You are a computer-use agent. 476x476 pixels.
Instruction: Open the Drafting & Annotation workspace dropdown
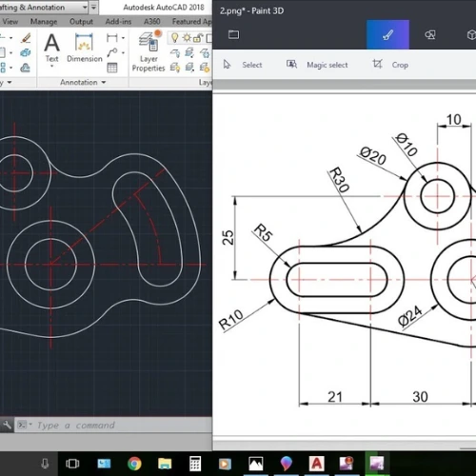pyautogui.click(x=85, y=7)
